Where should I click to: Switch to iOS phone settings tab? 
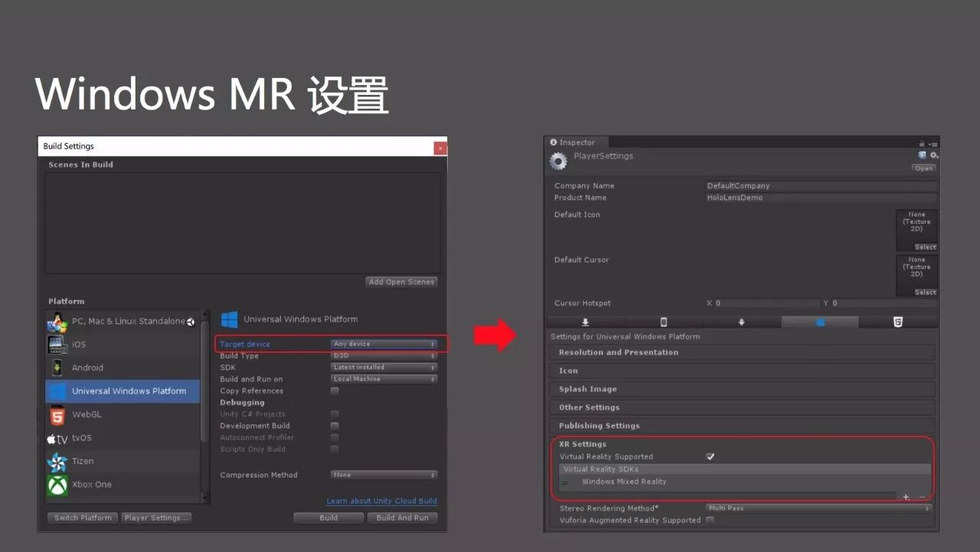click(664, 322)
